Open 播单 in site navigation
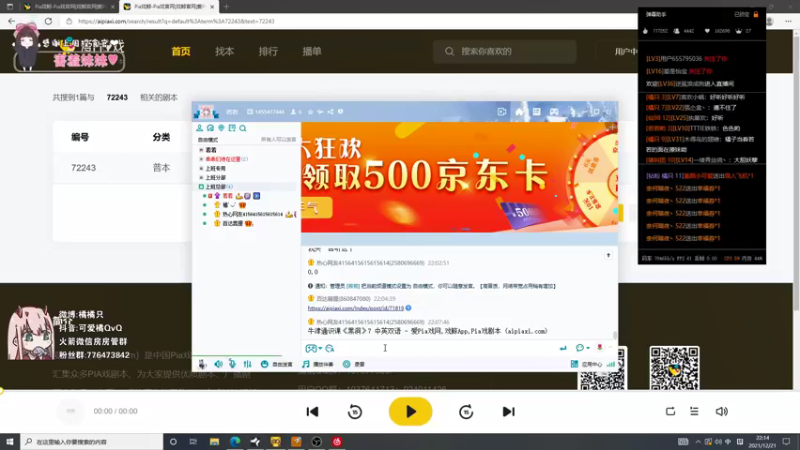 click(x=312, y=52)
